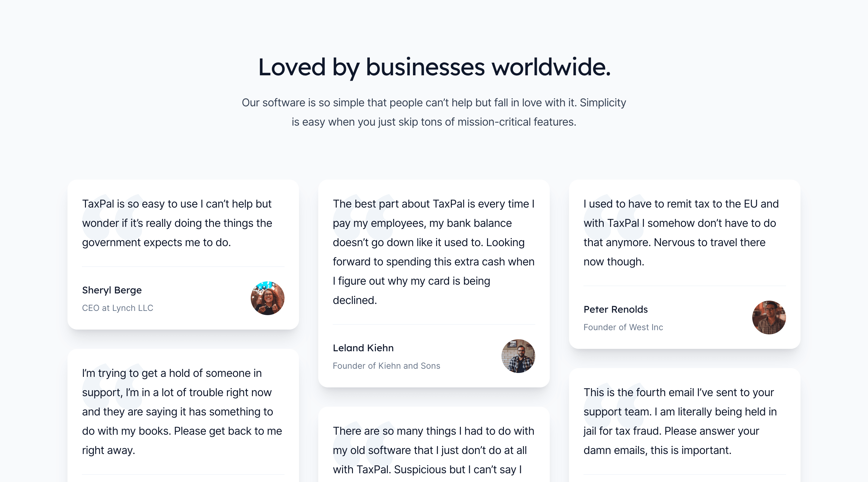This screenshot has width=868, height=482.
Task: Click testimonial text about remitting tax to the EU
Action: [681, 233]
